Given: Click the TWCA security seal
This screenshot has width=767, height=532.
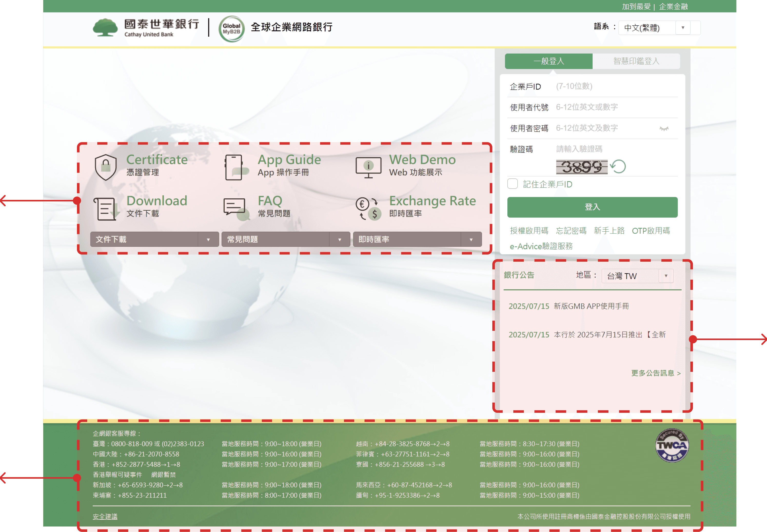Looking at the screenshot, I should [x=672, y=445].
